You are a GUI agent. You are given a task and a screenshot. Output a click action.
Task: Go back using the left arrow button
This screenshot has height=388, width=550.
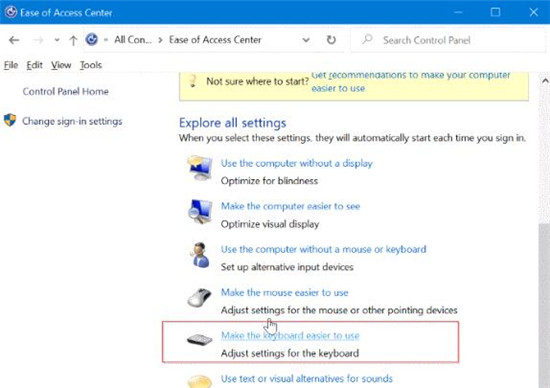pyautogui.click(x=14, y=40)
